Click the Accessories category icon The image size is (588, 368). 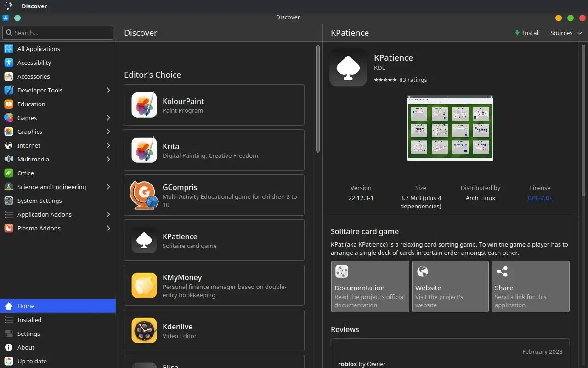coord(9,76)
